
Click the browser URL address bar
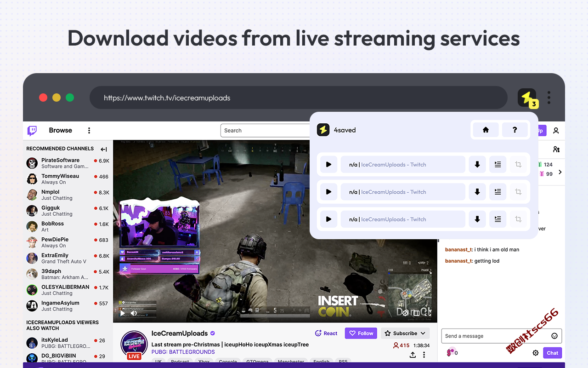[299, 98]
